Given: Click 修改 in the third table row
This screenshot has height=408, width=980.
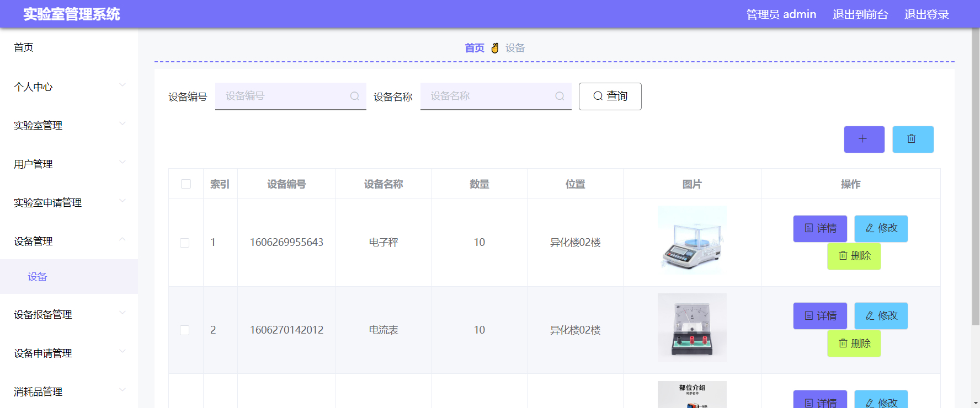Looking at the screenshot, I should (x=881, y=400).
